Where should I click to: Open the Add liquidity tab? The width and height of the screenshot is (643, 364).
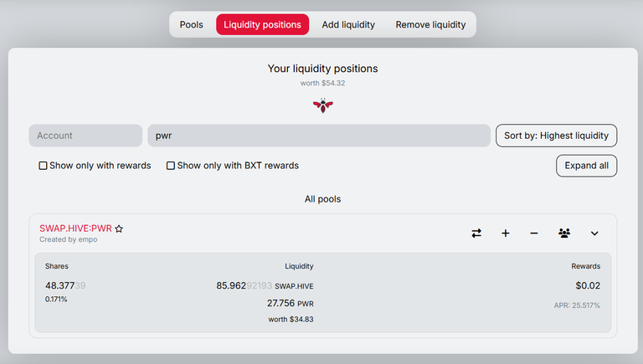point(348,24)
